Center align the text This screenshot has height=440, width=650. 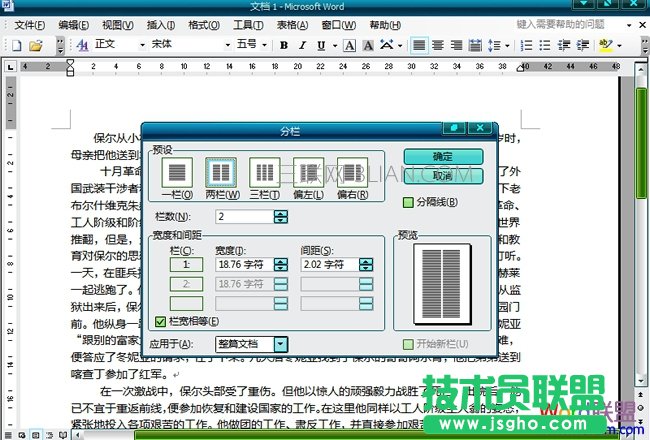click(x=438, y=45)
